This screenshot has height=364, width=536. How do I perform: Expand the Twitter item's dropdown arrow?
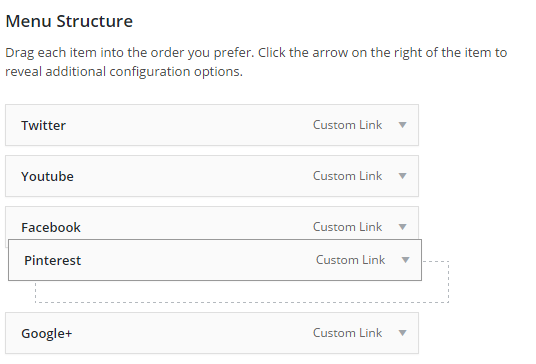tap(403, 125)
